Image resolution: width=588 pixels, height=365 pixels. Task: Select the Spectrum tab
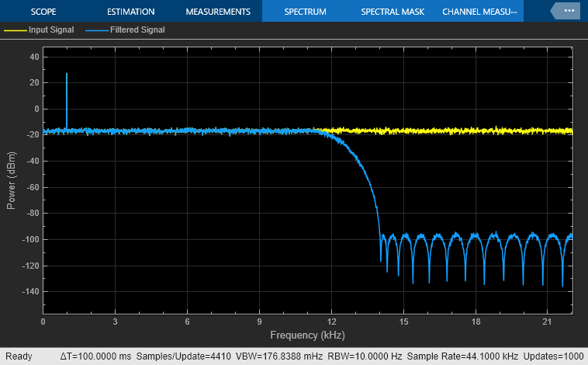pyautogui.click(x=305, y=12)
